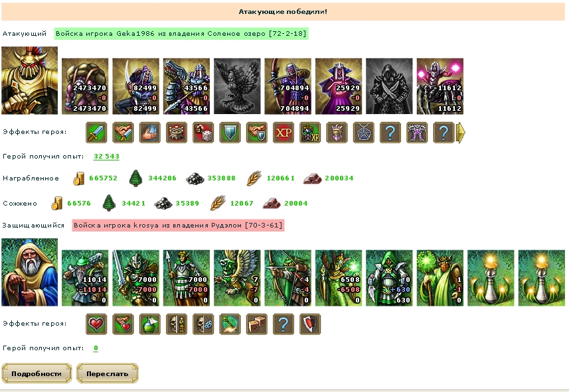This screenshot has width=569, height=392.
Task: Click the red heart defender effect icon
Action: tap(96, 324)
